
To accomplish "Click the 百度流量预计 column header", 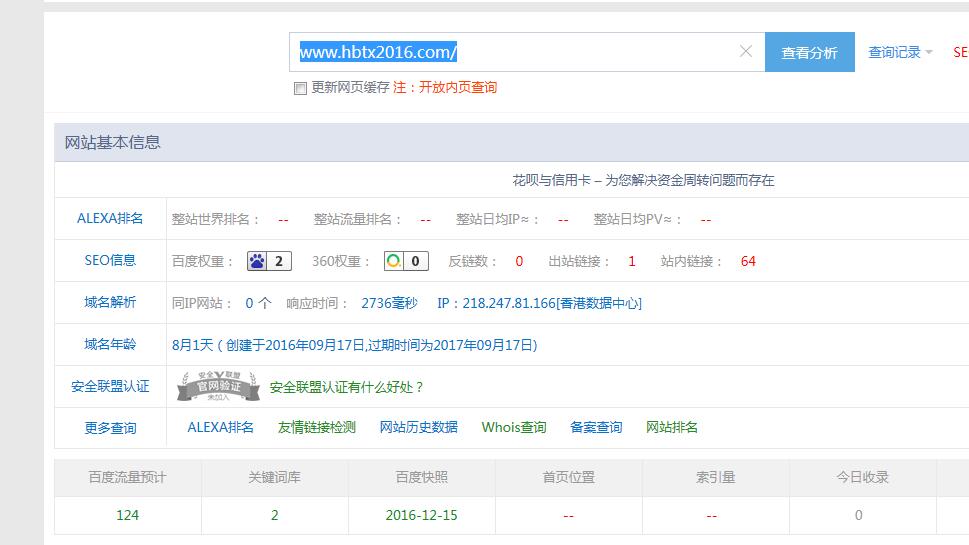I will (127, 478).
